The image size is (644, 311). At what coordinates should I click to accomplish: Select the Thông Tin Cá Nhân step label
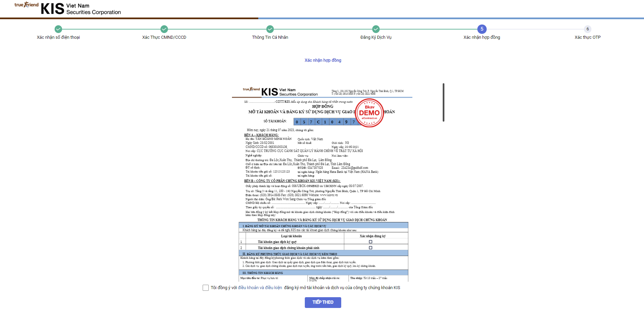(270, 37)
